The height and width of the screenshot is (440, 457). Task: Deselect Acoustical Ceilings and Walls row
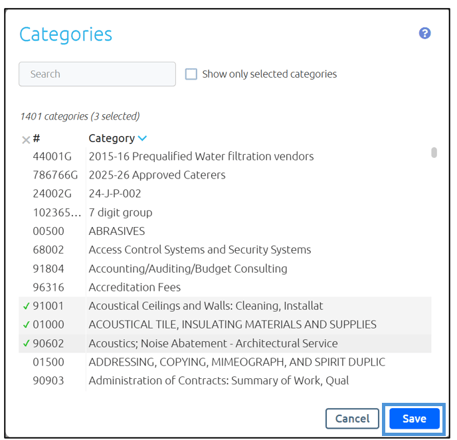click(225, 306)
